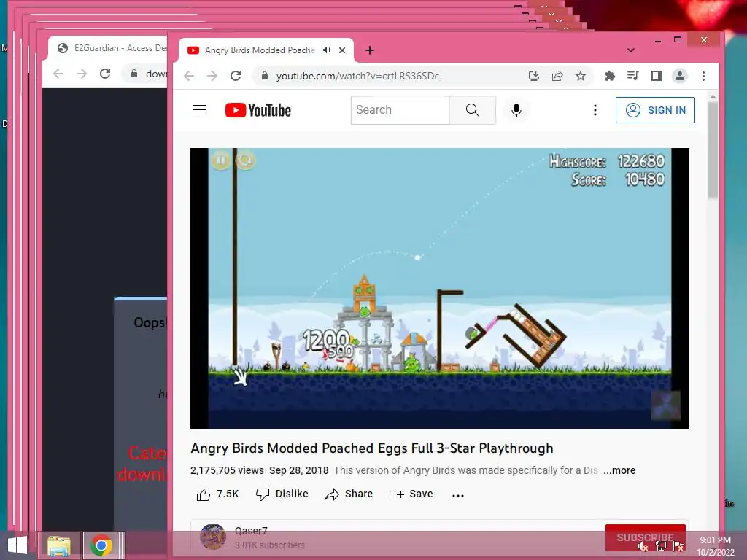The height and width of the screenshot is (560, 747).
Task: Like the video with thumbs up
Action: (x=217, y=494)
